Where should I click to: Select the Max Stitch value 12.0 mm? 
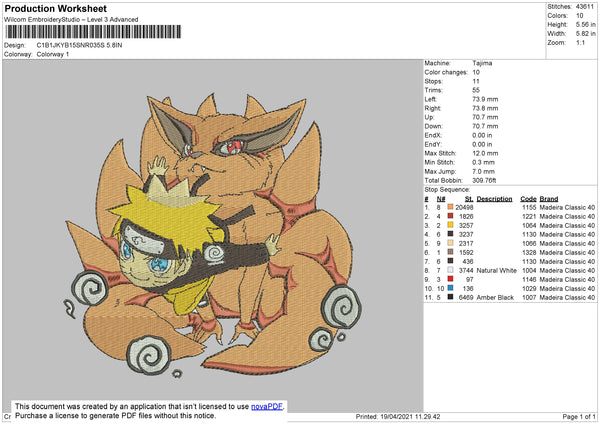click(x=485, y=153)
